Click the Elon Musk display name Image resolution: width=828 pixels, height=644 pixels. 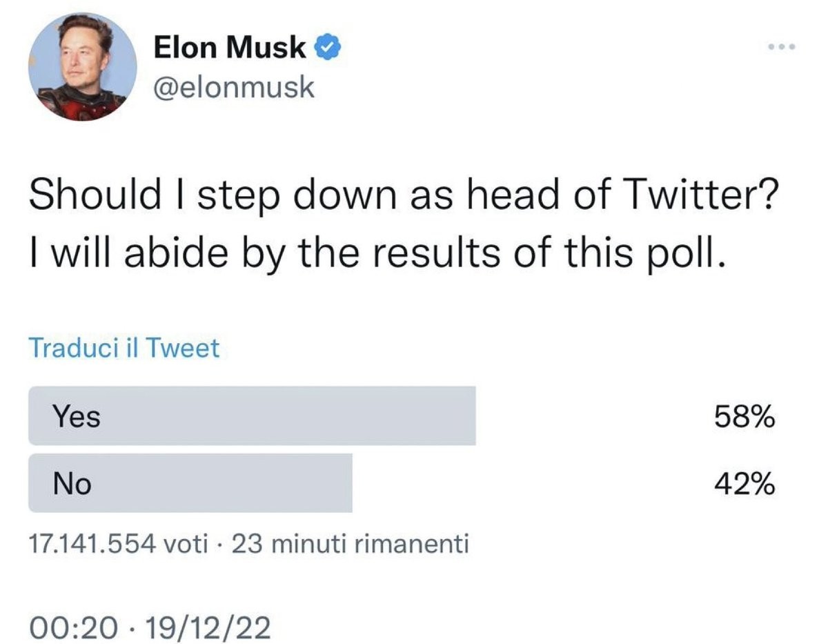229,47
